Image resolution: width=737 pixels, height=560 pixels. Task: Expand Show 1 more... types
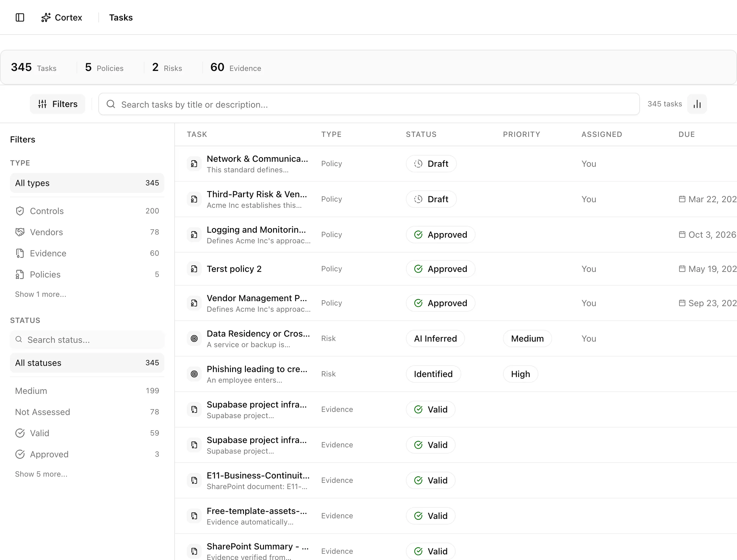point(41,294)
